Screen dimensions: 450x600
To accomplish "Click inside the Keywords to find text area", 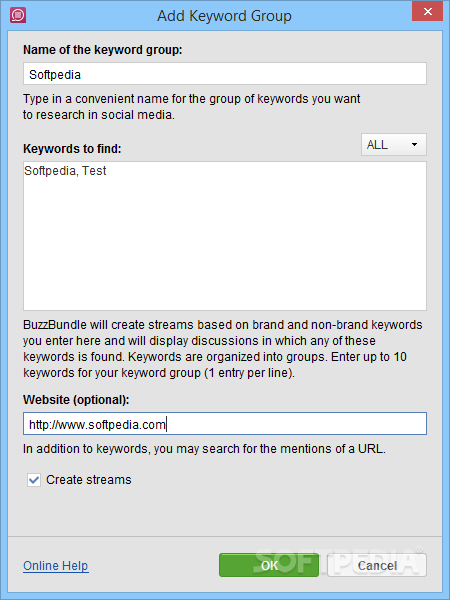I will click(x=225, y=236).
